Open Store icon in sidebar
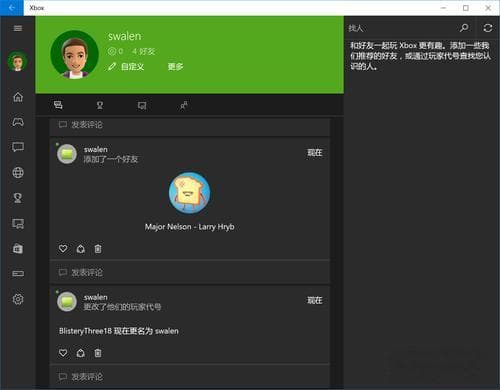Viewport: 500px width, 390px height. pyautogui.click(x=18, y=249)
